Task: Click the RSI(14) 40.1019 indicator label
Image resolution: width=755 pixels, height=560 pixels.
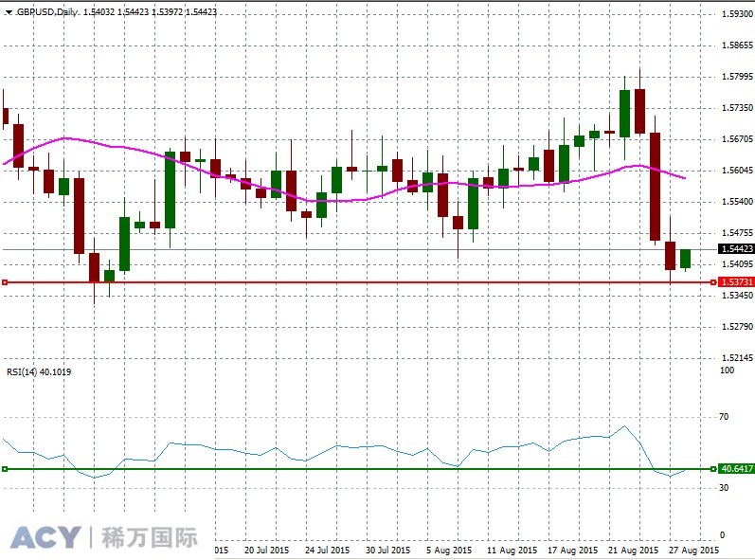Action: click(39, 371)
